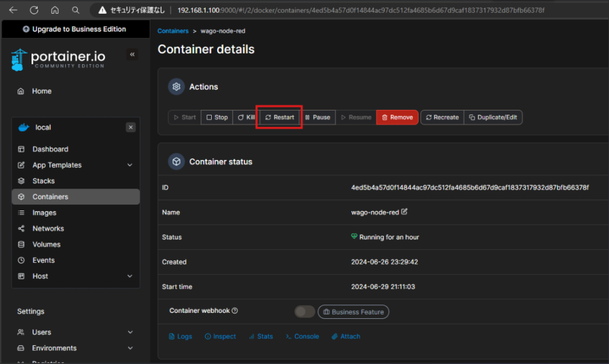Click the red Remove button
Image resolution: width=609 pixels, height=364 pixels.
(397, 117)
